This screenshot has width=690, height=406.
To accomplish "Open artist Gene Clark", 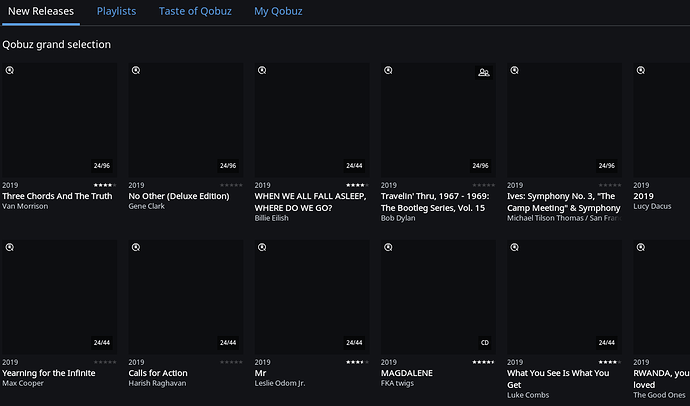I will (x=147, y=206).
